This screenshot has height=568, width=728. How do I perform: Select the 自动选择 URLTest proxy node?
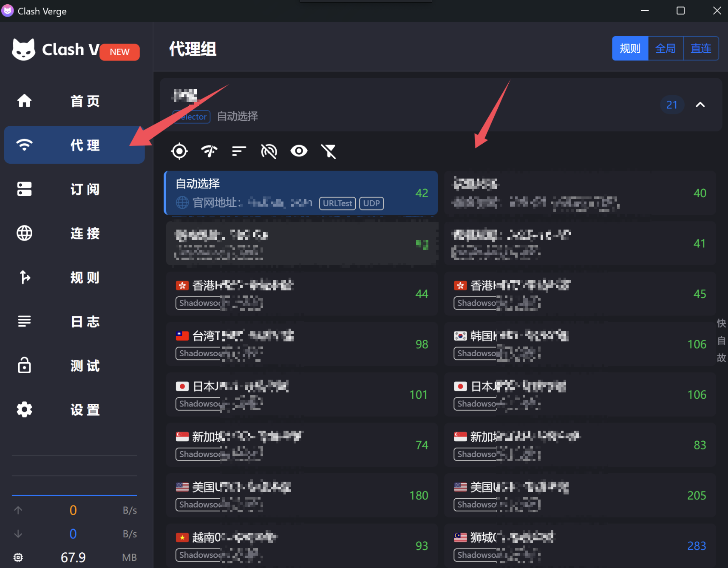(301, 193)
